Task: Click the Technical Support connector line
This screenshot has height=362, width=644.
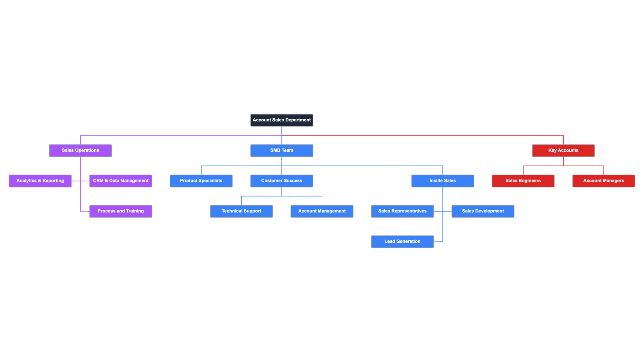Action: point(241,200)
